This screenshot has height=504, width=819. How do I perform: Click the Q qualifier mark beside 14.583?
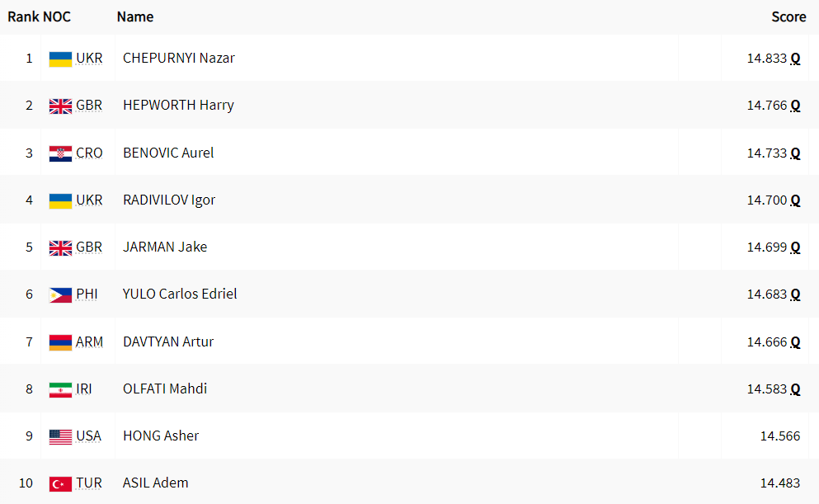[795, 389]
